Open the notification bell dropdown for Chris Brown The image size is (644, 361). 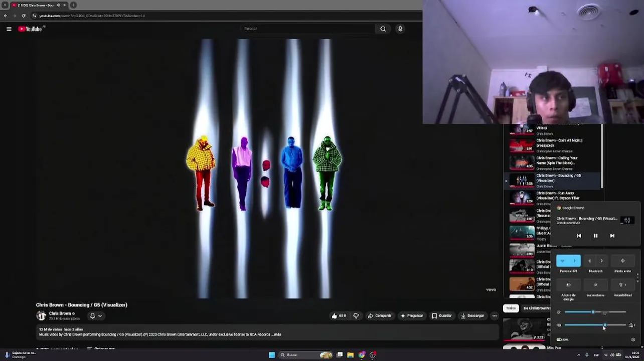click(x=96, y=316)
